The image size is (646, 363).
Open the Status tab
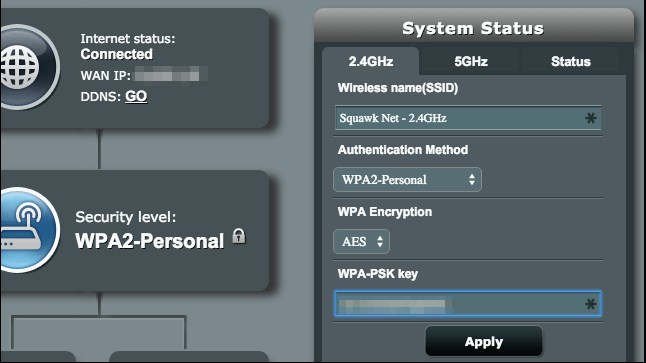point(571,61)
